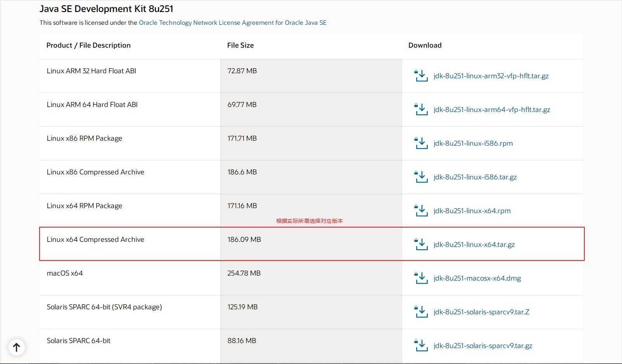Open jdk-8u251-macosx-x64.dmg download link
Screen dimensions: 622x364
tap(477, 278)
